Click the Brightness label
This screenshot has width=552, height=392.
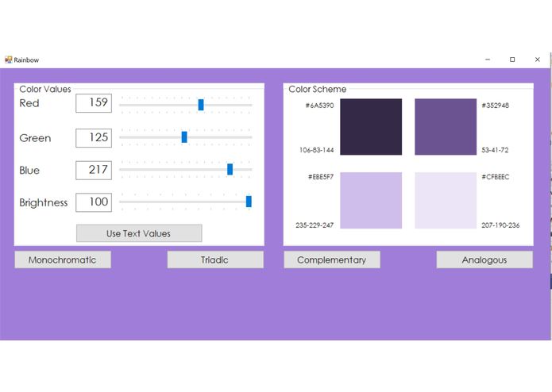44,203
